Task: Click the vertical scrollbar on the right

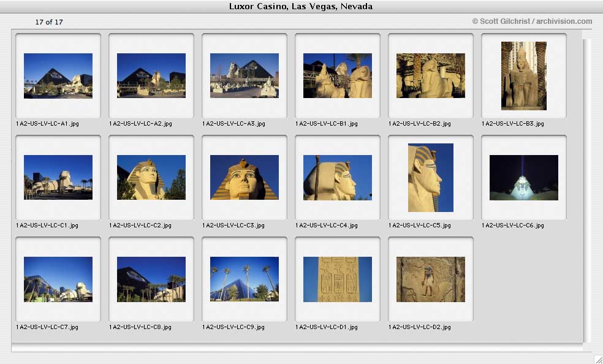Action: (x=587, y=190)
